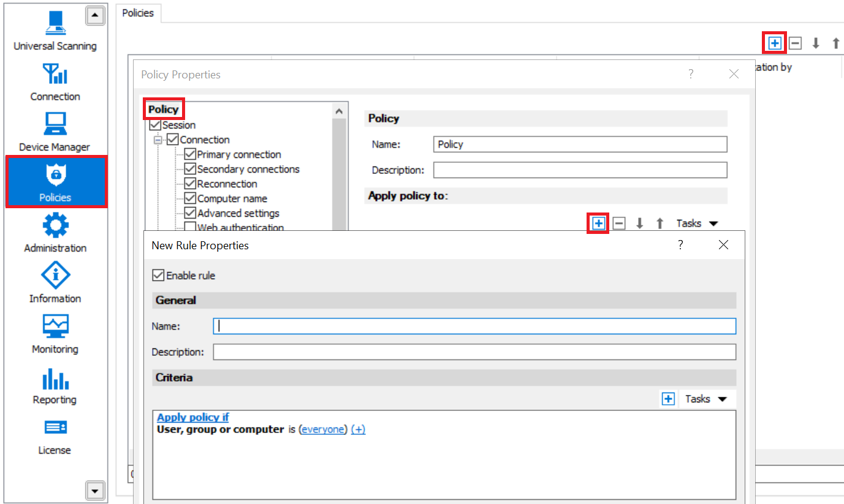This screenshot has width=844, height=504.
Task: Toggle the Primary connection checkbox
Action: pyautogui.click(x=190, y=155)
